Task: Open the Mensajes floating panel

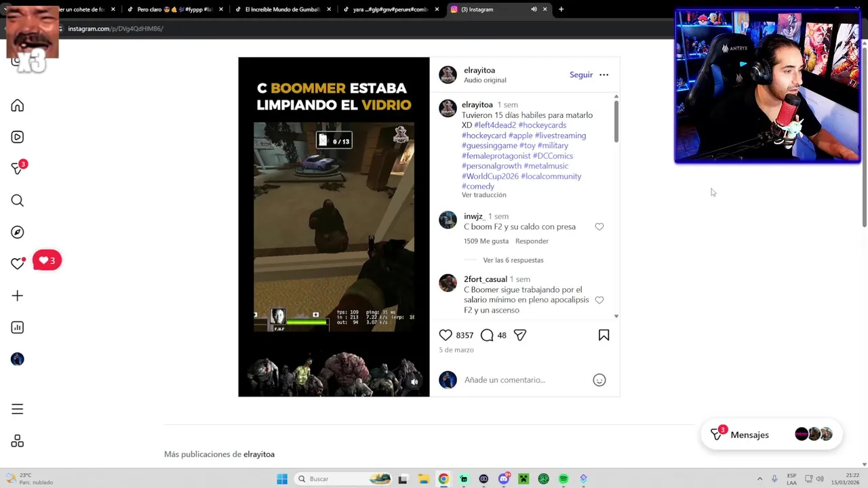Action: tap(771, 435)
